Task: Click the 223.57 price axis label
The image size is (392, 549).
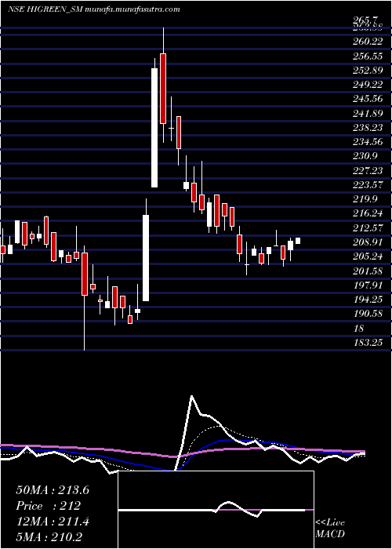Action: 369,184
